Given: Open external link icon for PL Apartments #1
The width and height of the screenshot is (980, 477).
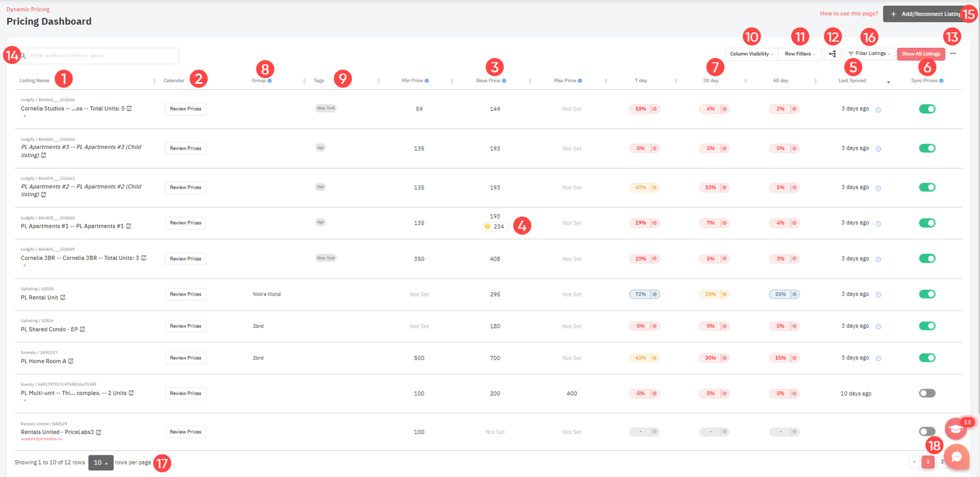Looking at the screenshot, I should [129, 226].
